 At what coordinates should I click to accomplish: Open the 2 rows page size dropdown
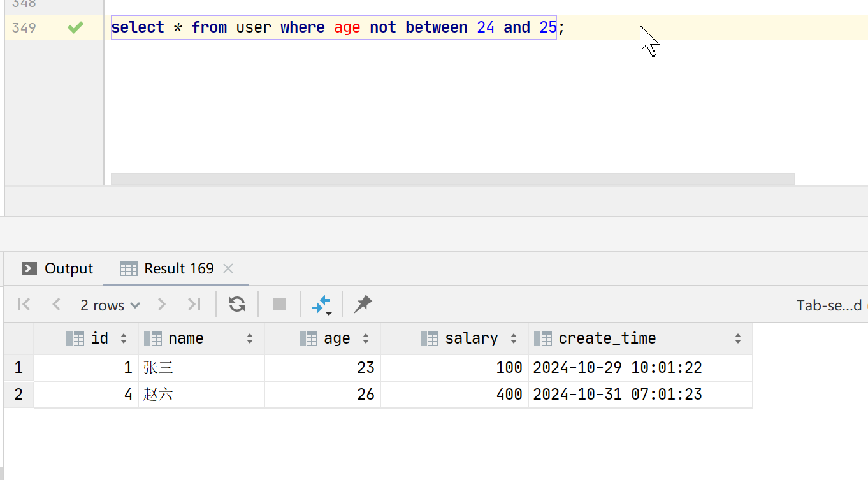110,305
